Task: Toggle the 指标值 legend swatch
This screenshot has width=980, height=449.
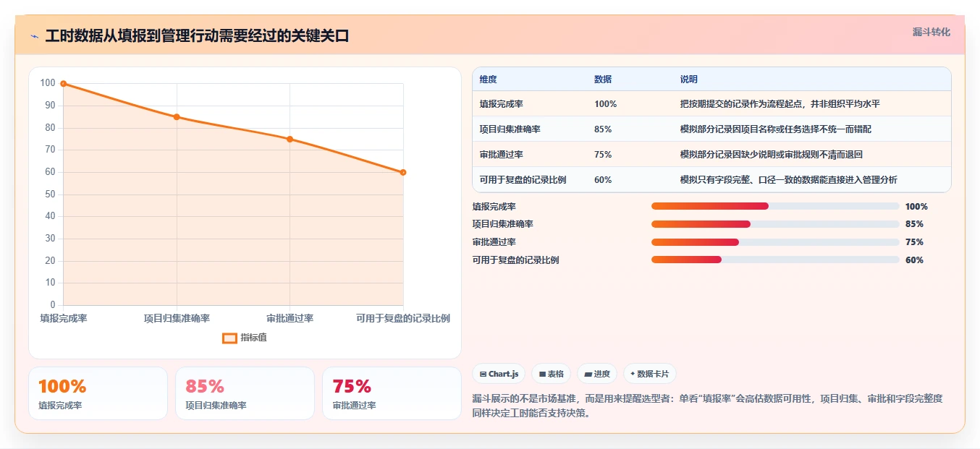Action: pos(229,338)
